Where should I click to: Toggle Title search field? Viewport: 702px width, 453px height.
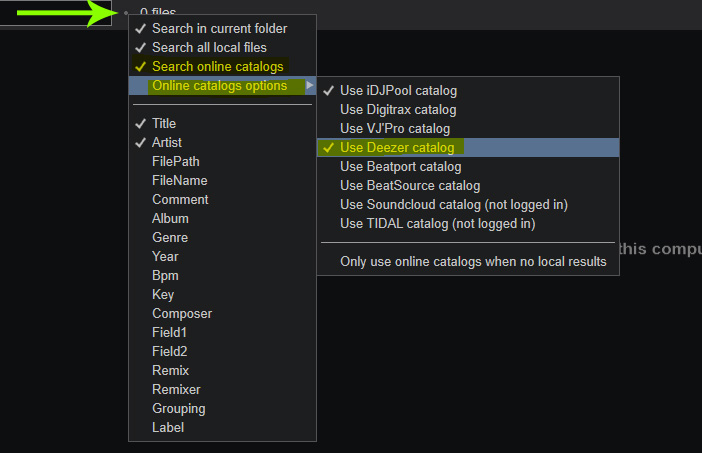[x=222, y=123]
